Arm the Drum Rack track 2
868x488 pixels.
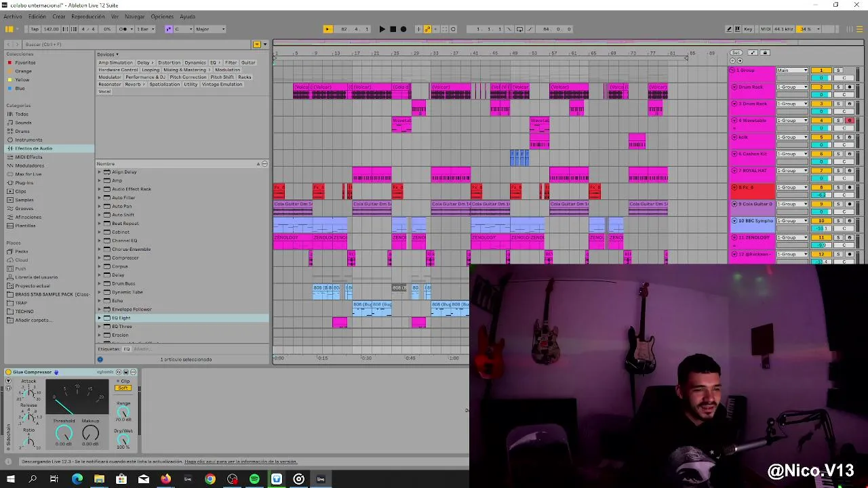849,87
